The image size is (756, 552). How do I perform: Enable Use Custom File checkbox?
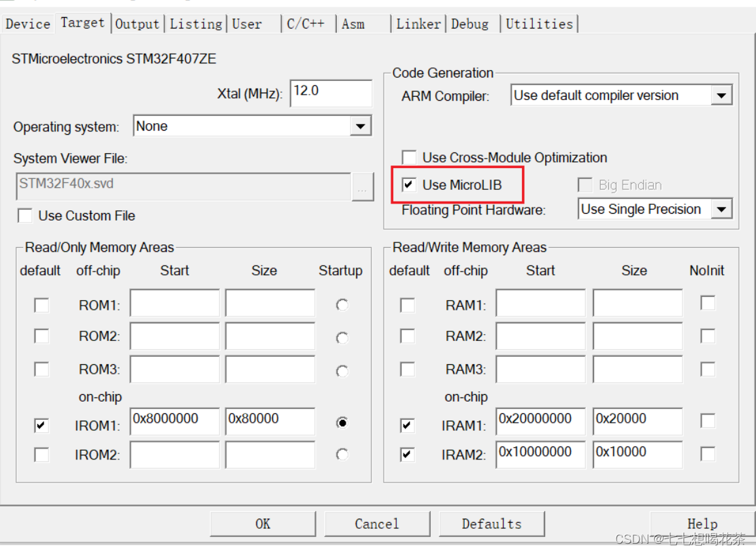[x=24, y=216]
